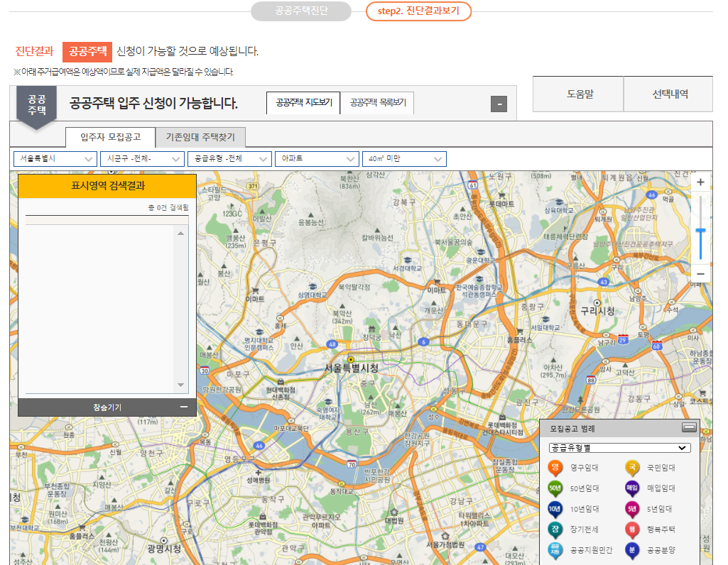Click the 서울특별시청 yellow map marker
The height and width of the screenshot is (565, 728).
pos(351,359)
